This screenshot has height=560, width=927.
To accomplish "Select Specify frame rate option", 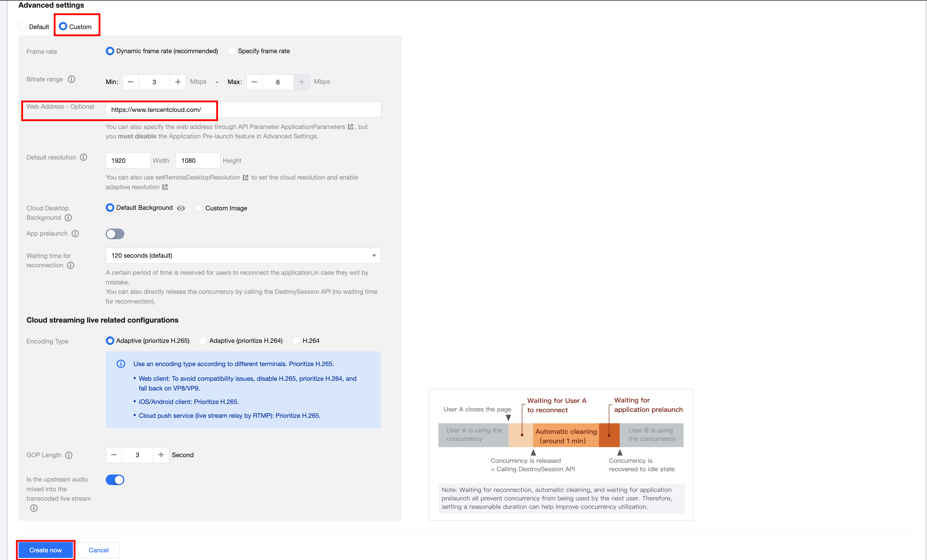I will pos(232,51).
